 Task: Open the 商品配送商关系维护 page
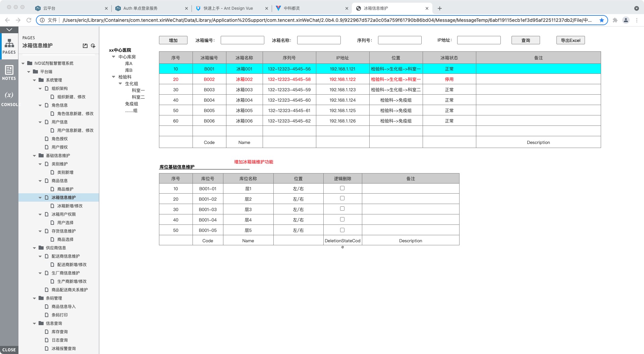(69, 290)
